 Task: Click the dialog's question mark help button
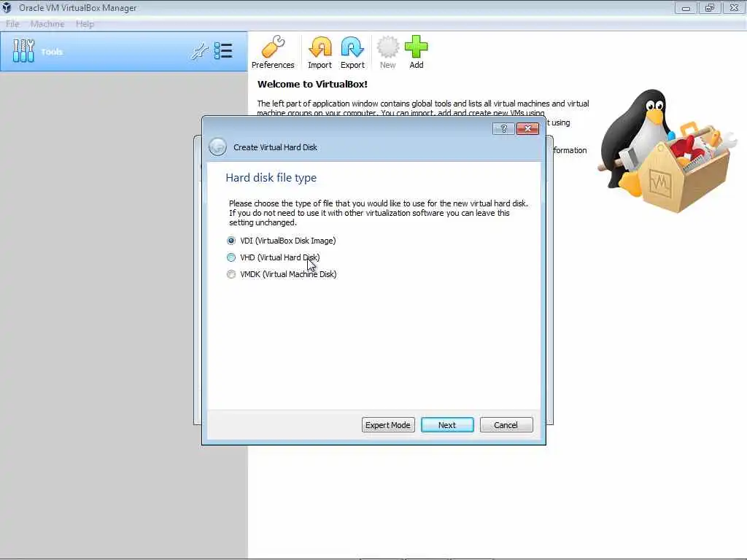tap(503, 128)
